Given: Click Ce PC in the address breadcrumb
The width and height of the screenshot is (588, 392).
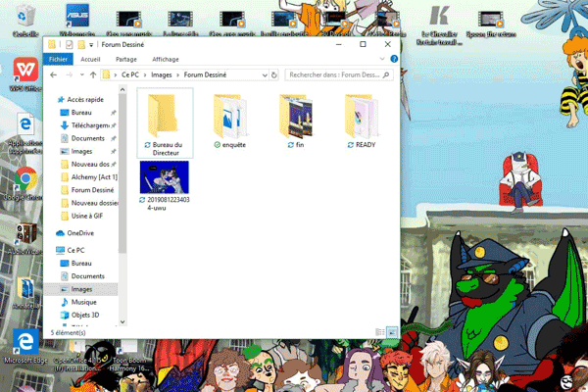Looking at the screenshot, I should pos(130,75).
